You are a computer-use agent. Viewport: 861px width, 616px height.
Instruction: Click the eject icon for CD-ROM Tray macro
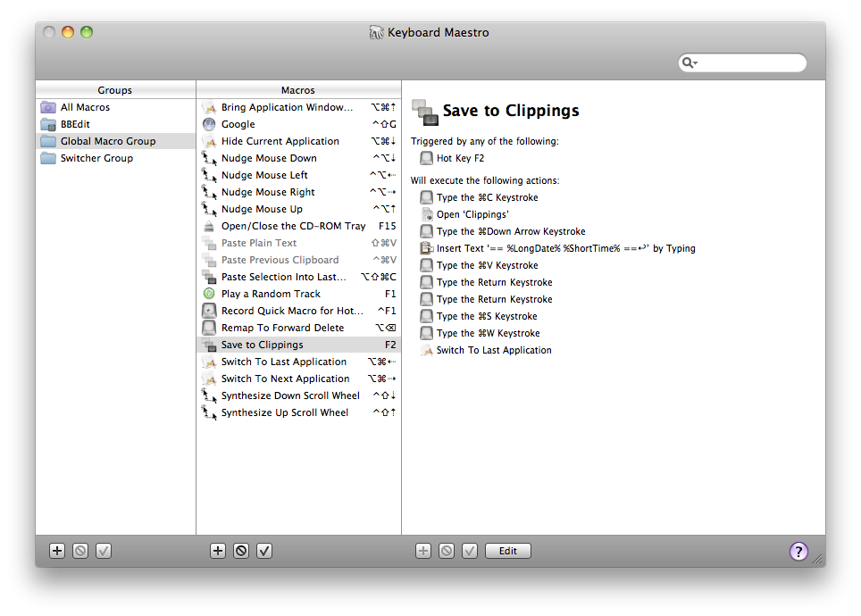(209, 226)
